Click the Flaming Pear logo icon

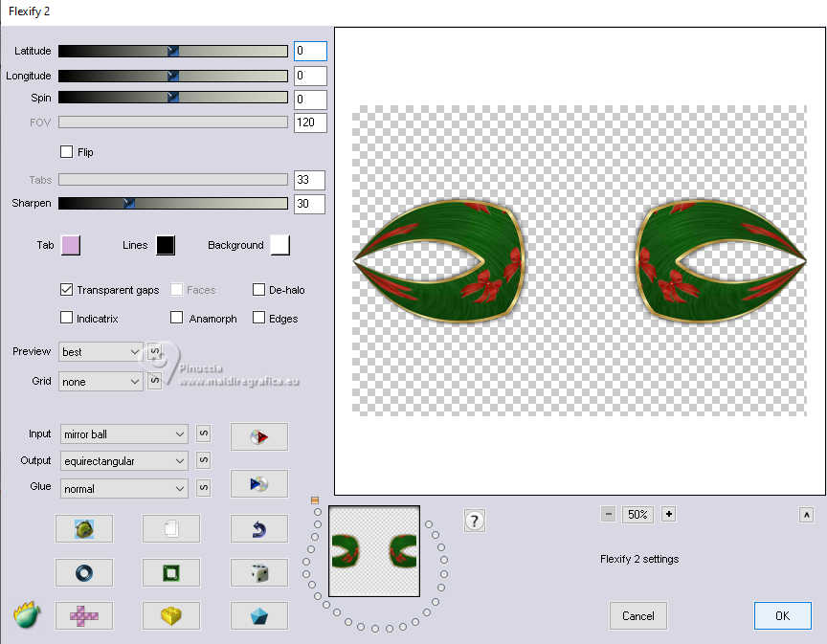(27, 615)
